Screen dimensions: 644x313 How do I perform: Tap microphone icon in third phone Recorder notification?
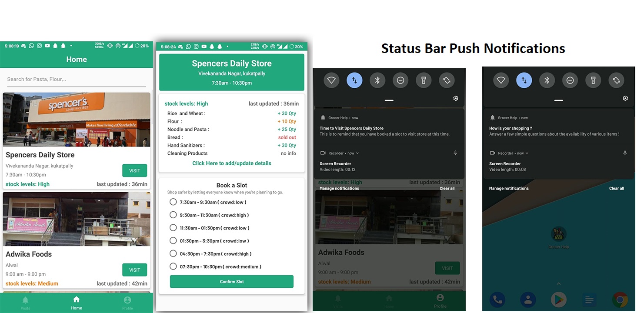[455, 153]
